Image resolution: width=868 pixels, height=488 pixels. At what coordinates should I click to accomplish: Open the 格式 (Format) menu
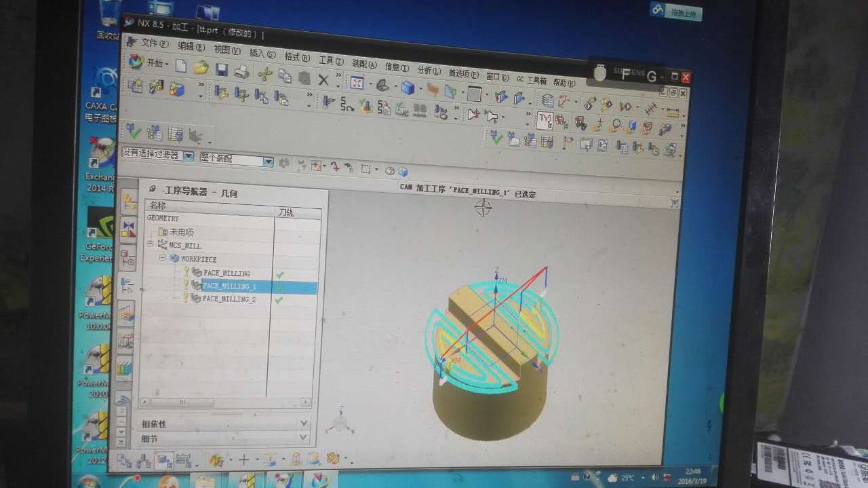297,57
